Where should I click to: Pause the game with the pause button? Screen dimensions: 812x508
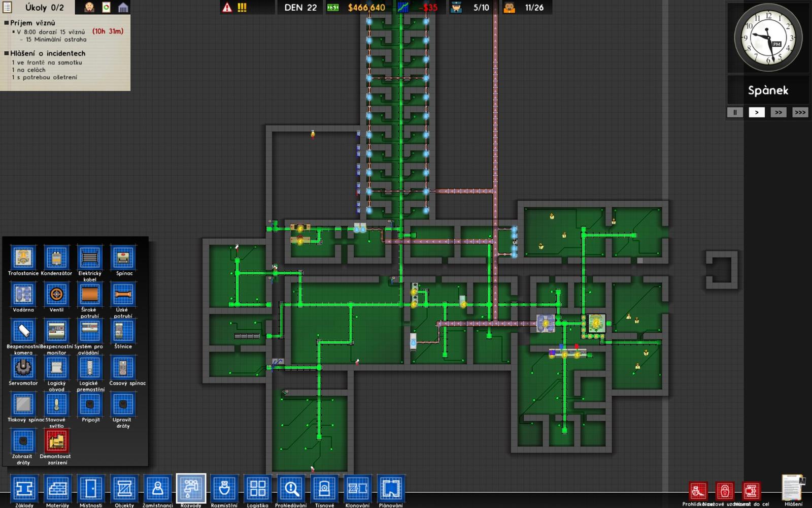coord(734,112)
